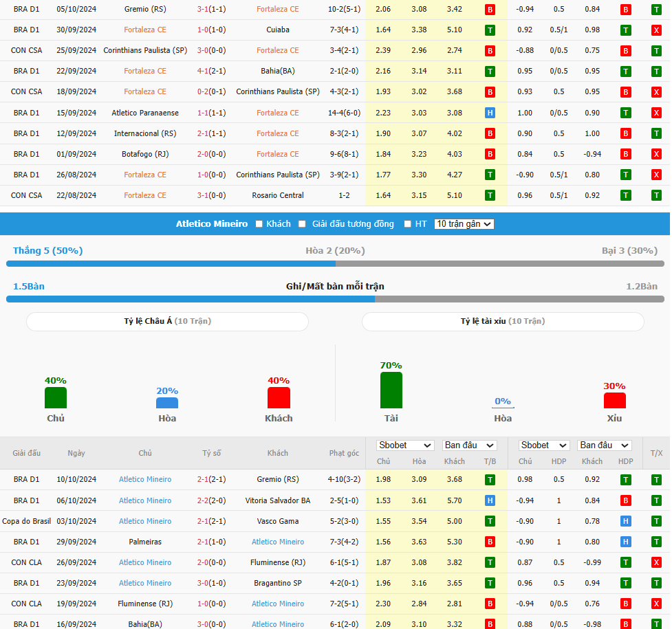Open the Ban đầu dropdown above the Khách/T/B columns
Screen dimensions: 672x629
tap(469, 445)
